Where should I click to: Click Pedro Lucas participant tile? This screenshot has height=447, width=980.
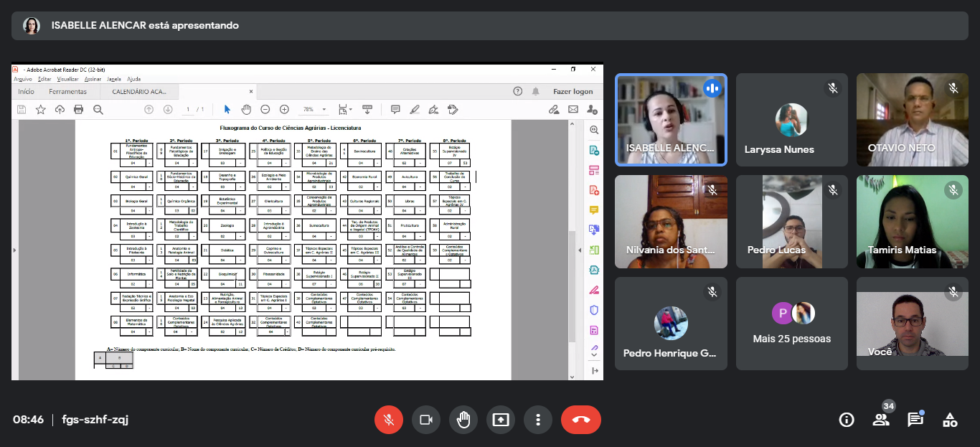791,222
